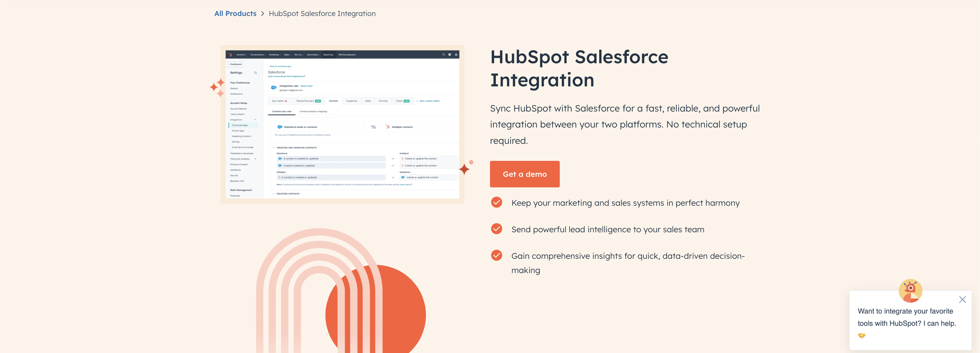Viewport: 980px width, 353px height.
Task: Click the magnifier icon beside the Settings heading
Action: coord(255,73)
